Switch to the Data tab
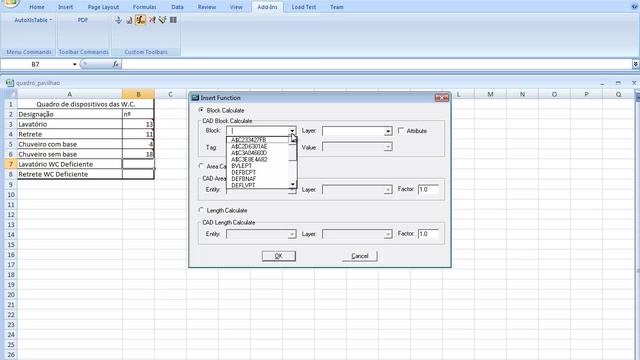Image resolution: width=640 pixels, height=360 pixels. click(177, 7)
